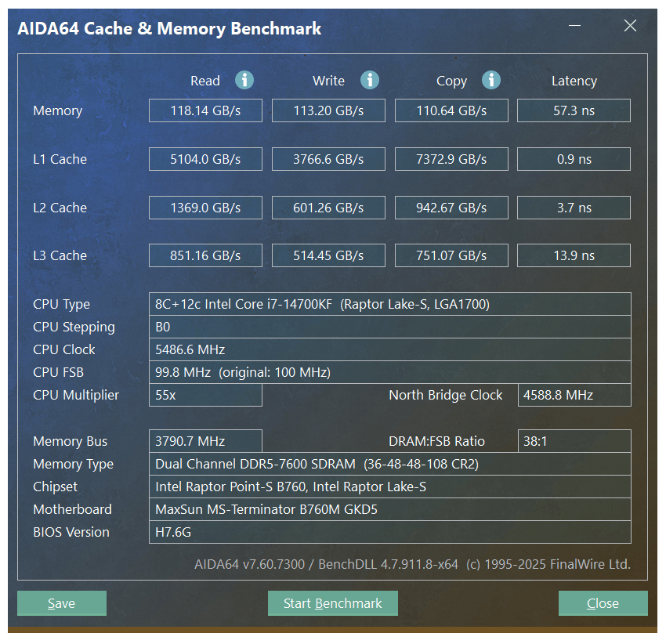666x644 pixels.
Task: Click CPU Type field Intel Core i7-14700KF
Action: [x=390, y=304]
